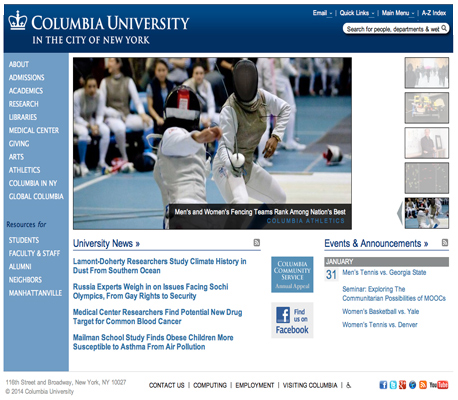
Task: Open the Research menu item
Action: click(23, 104)
